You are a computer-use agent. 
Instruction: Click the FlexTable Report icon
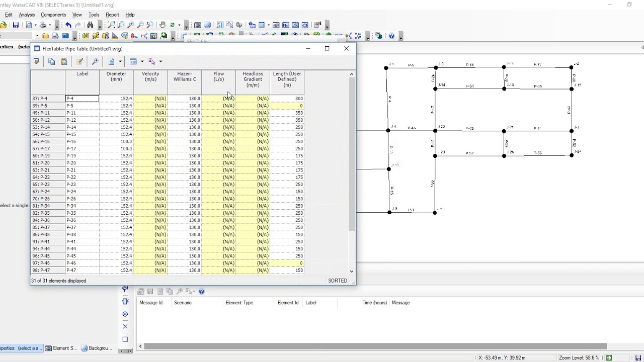(111, 61)
